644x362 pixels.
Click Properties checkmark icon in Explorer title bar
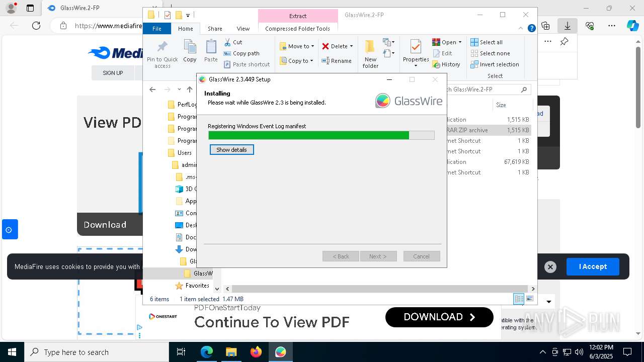[168, 15]
